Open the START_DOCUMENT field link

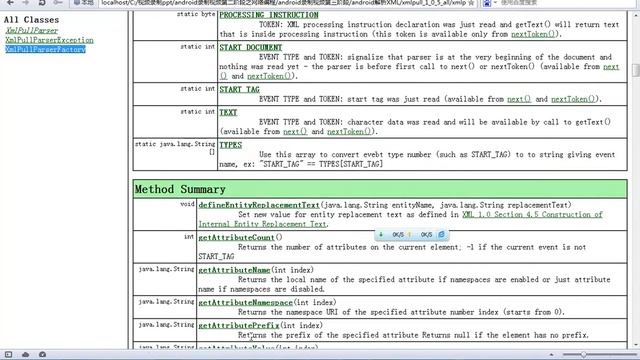(251, 47)
